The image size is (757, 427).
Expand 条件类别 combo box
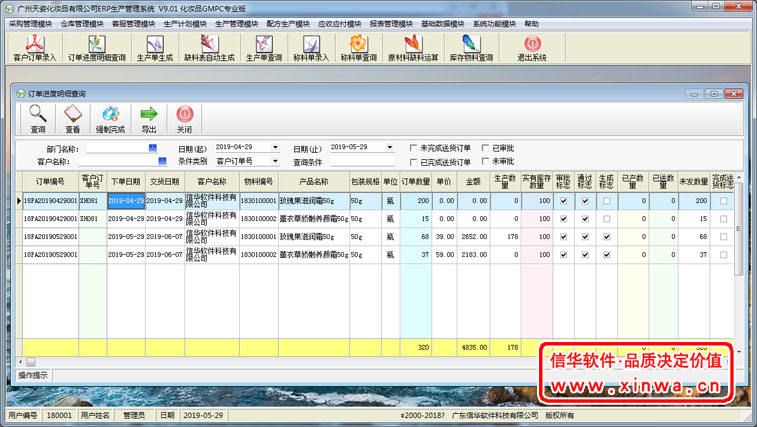pyautogui.click(x=275, y=161)
